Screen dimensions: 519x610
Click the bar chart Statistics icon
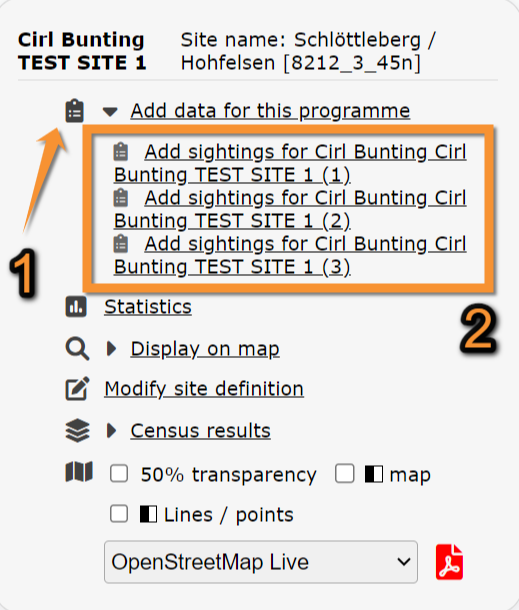pos(76,307)
